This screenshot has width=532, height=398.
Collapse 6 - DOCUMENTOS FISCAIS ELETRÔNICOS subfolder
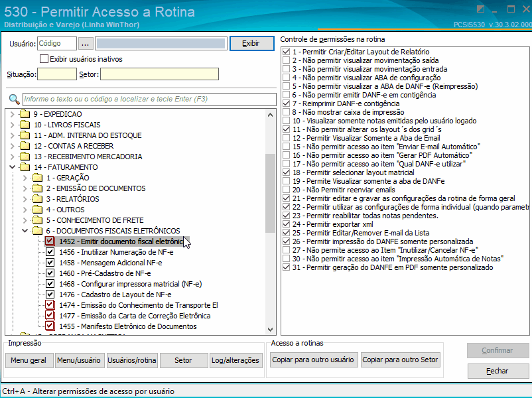click(25, 231)
